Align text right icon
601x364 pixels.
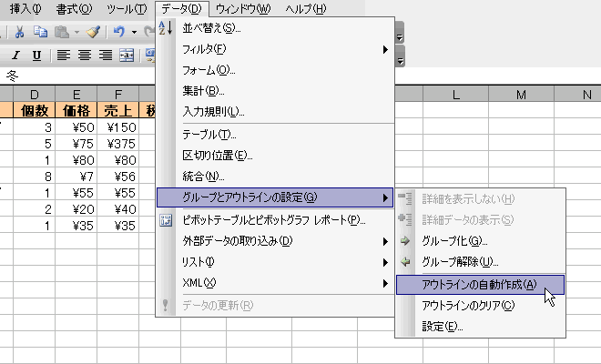pyautogui.click(x=106, y=56)
